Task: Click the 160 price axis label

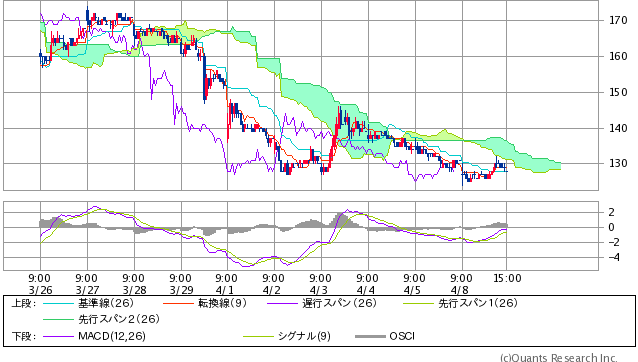Action: tap(618, 56)
